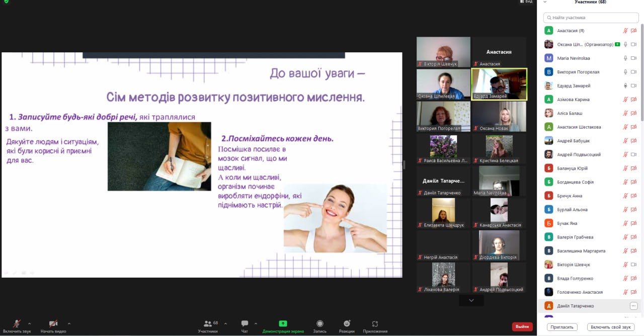Click the muted mic icon for Богданцева Софія
The width and height of the screenshot is (644, 336).
point(626,182)
